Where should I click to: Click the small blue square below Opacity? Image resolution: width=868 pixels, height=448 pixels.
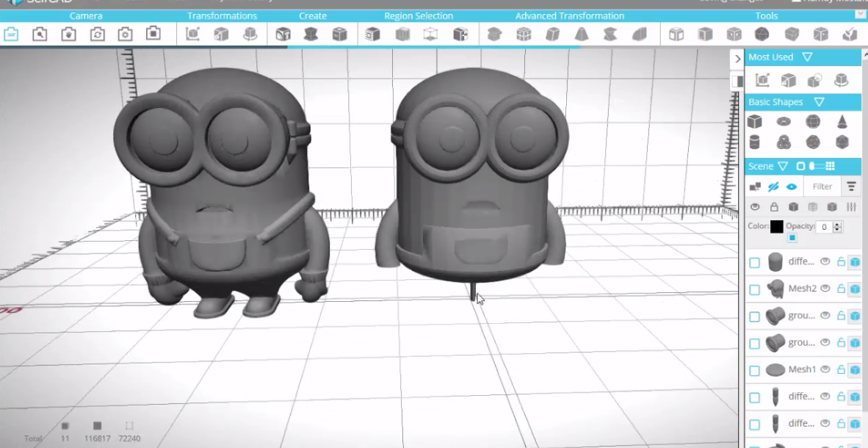[792, 237]
